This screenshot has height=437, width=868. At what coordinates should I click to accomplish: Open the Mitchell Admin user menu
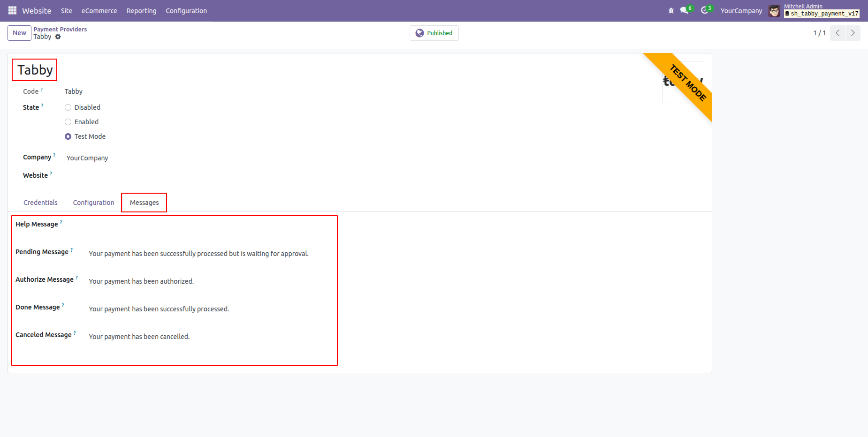(814, 10)
